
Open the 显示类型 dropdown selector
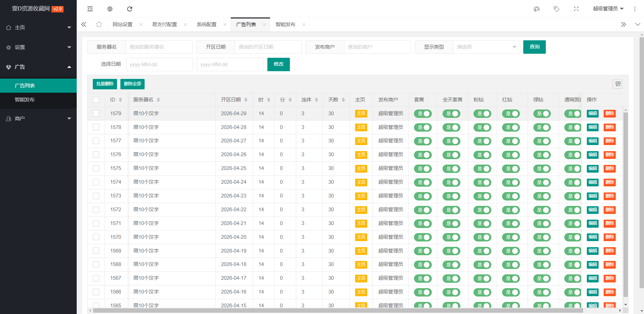click(486, 47)
